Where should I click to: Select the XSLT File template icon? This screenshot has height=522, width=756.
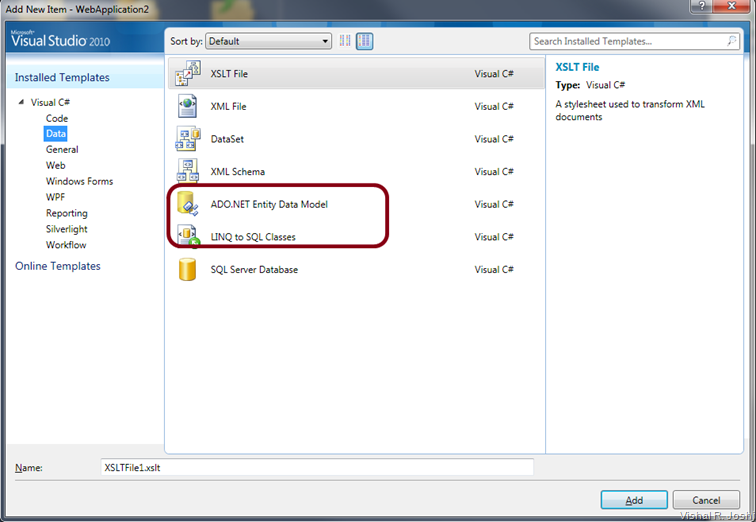pos(188,73)
